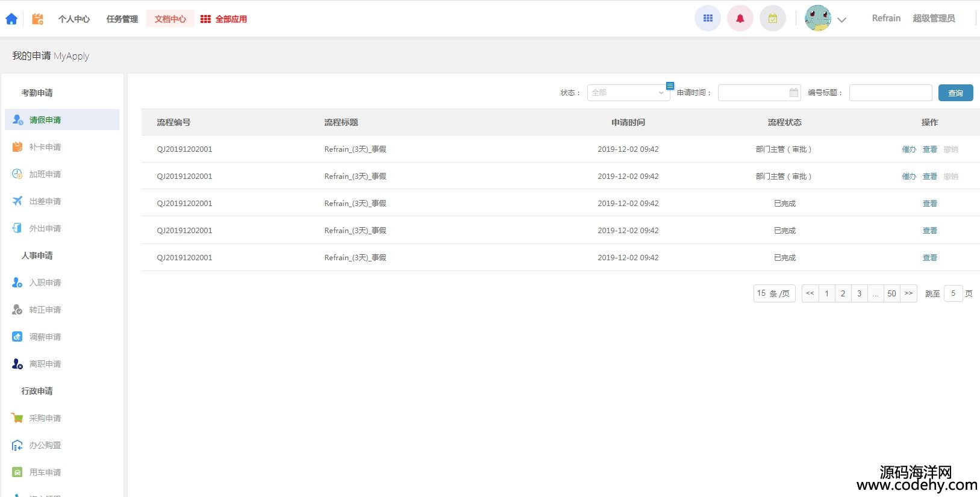980x497 pixels.
Task: Open the orange calendar-edit icon
Action: click(37, 19)
